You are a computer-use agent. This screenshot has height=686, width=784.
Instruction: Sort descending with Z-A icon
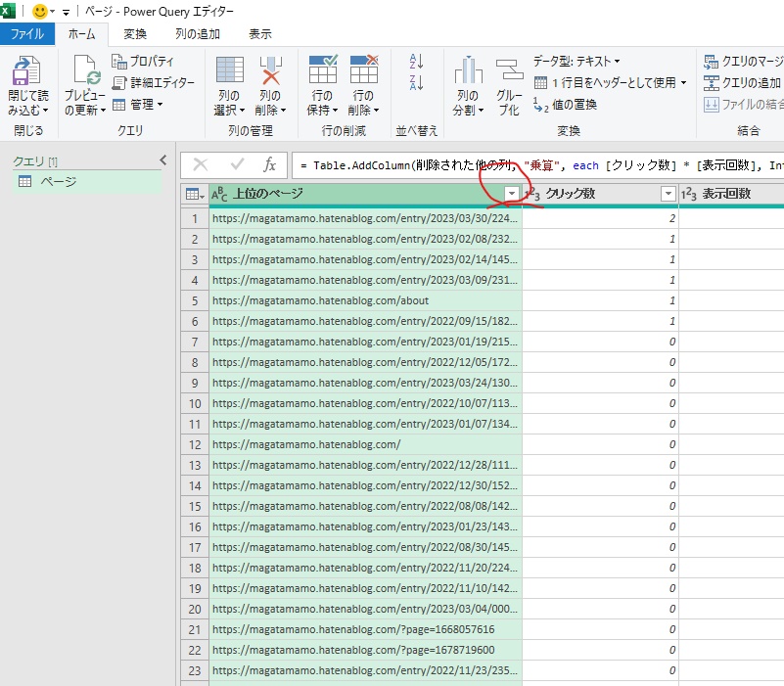pos(416,82)
